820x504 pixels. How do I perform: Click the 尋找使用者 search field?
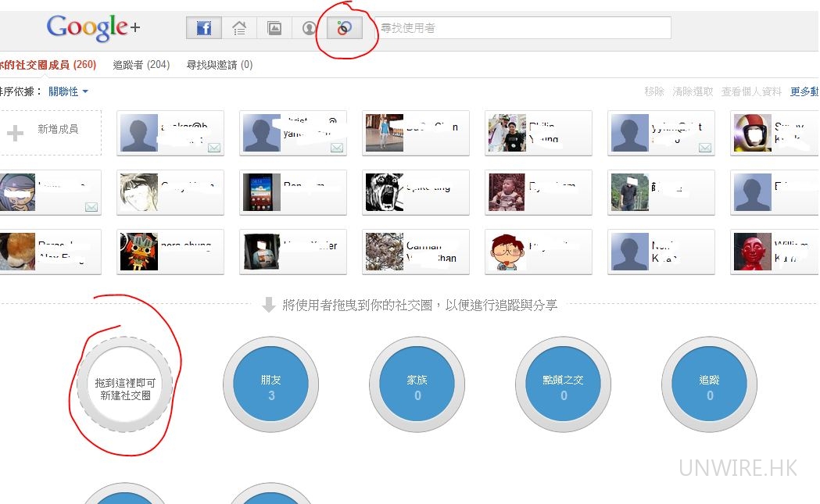(522, 28)
